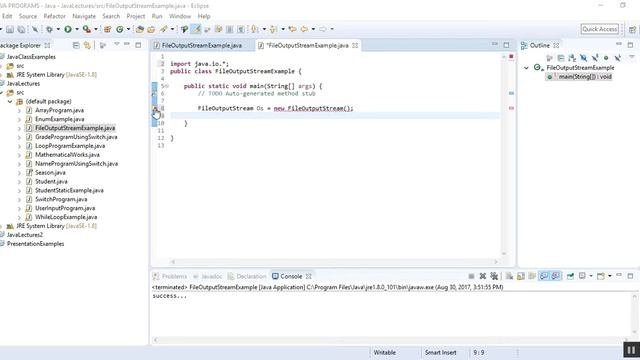Open the Back history dropdown arrow
Screen dimensions: 640x360
313,29
